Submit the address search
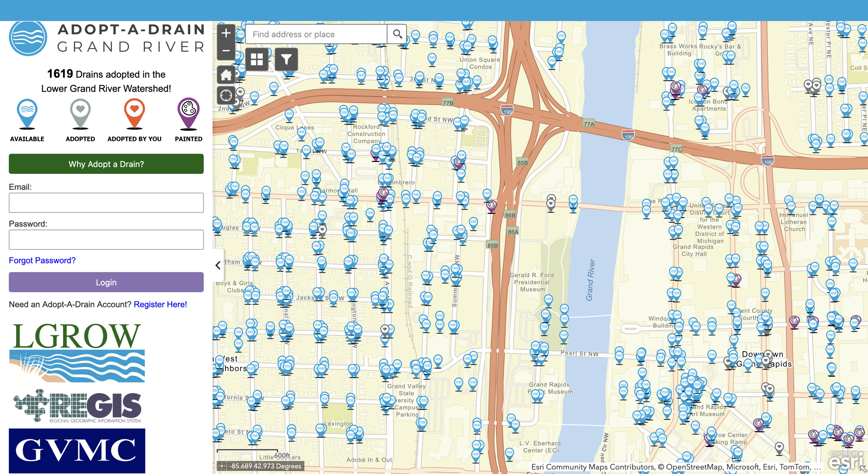This screenshot has width=868, height=474. (397, 34)
